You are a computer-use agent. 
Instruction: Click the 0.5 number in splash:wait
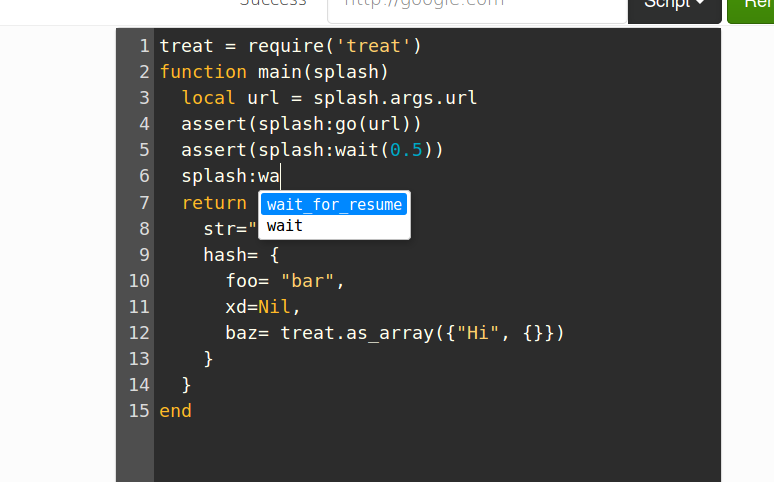point(405,150)
